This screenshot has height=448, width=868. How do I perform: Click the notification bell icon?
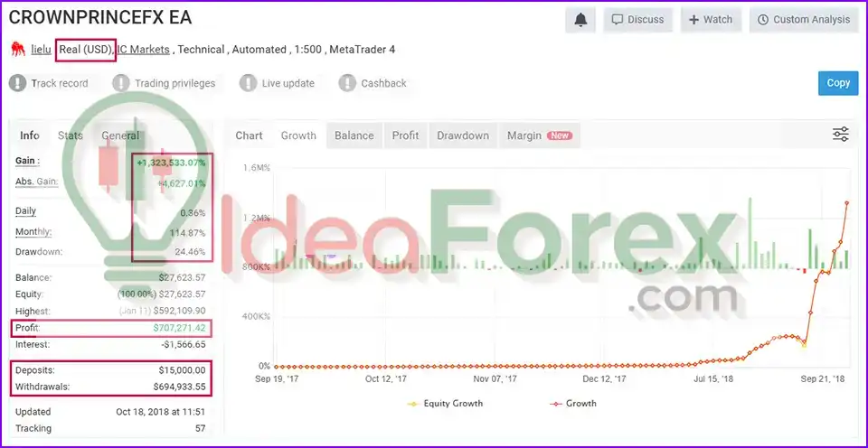pos(580,20)
